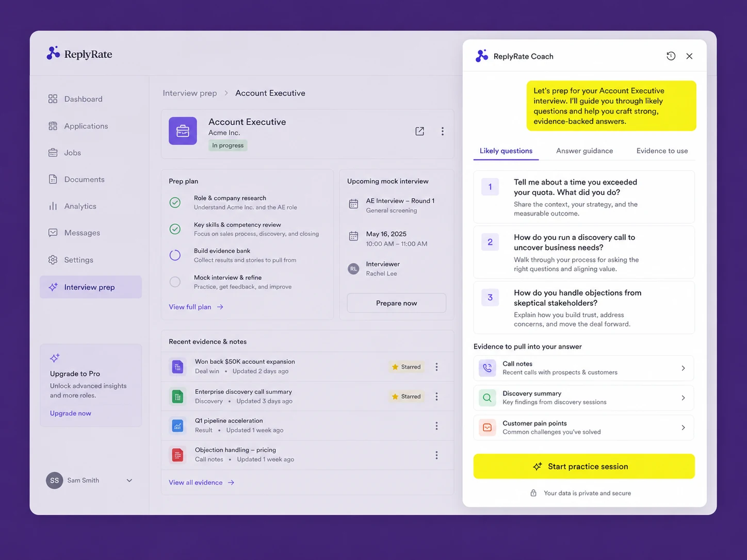Toggle Starred on Won back $50K account expansion
Image resolution: width=747 pixels, height=560 pixels.
click(407, 367)
